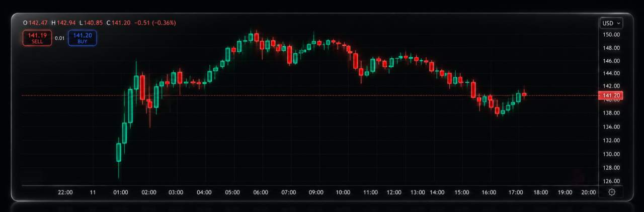Click the 15:00 time axis label
The image size is (644, 212).
[x=462, y=192]
